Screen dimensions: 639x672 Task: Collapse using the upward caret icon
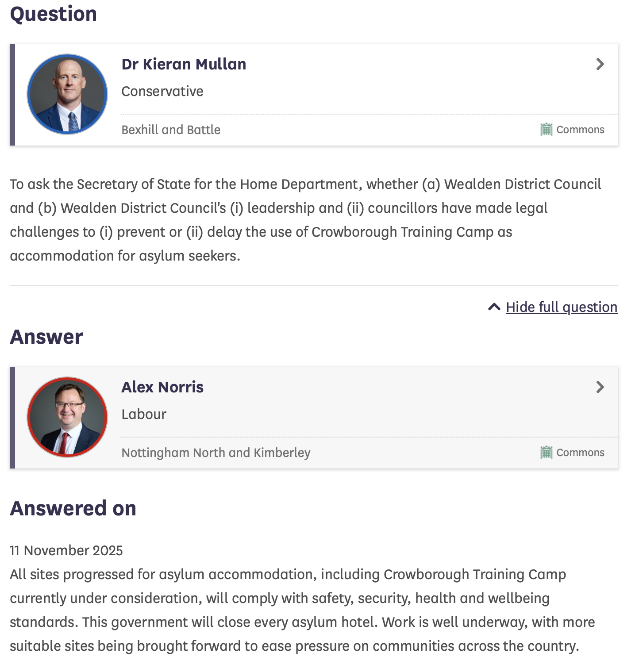pyautogui.click(x=494, y=307)
